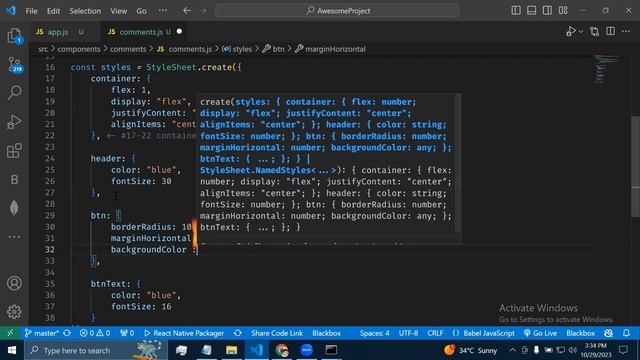Click the unsaved dot on comments.js tab
The image size is (640, 360).
(180, 31)
